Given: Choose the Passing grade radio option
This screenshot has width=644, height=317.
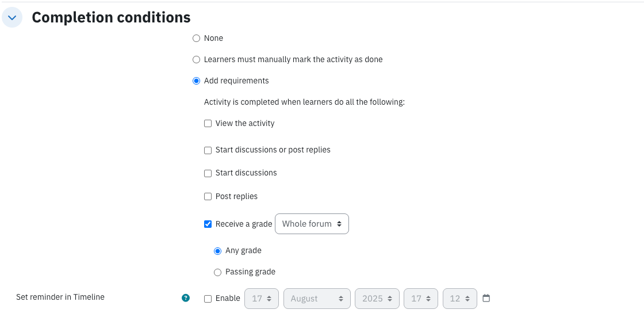Looking at the screenshot, I should point(218,272).
